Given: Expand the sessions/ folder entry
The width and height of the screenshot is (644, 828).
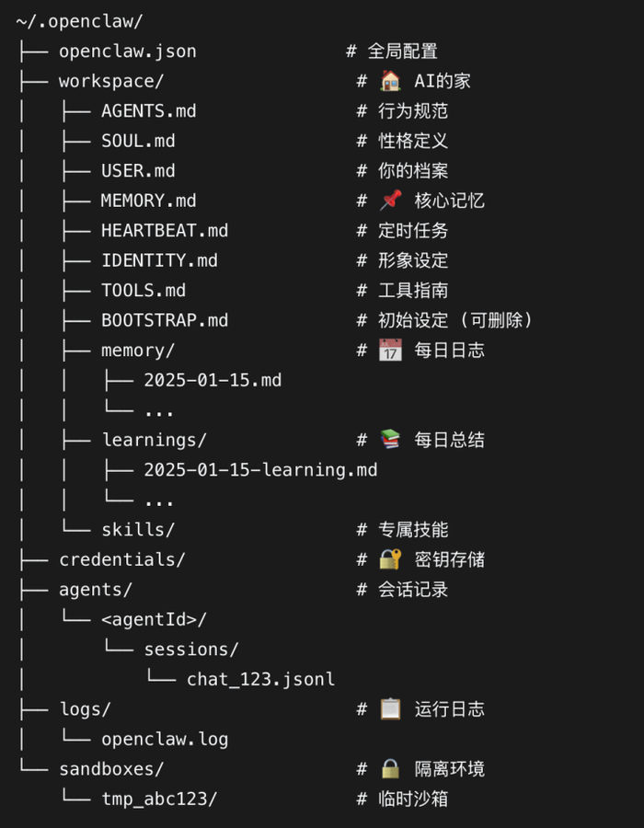Looking at the screenshot, I should (x=191, y=650).
